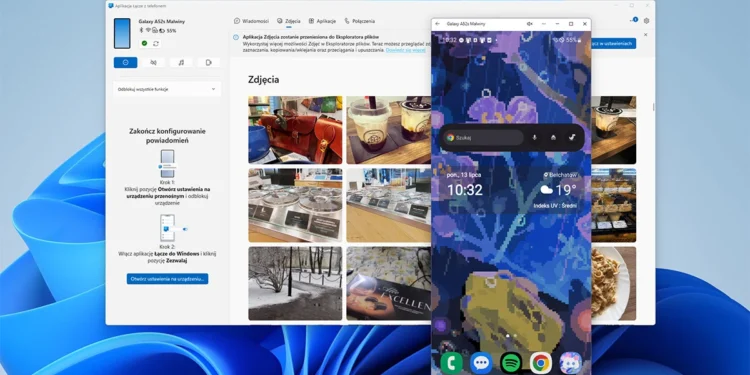Screen dimensions: 750x375
Task: Click the back arrow in phone screen window
Action: point(438,24)
